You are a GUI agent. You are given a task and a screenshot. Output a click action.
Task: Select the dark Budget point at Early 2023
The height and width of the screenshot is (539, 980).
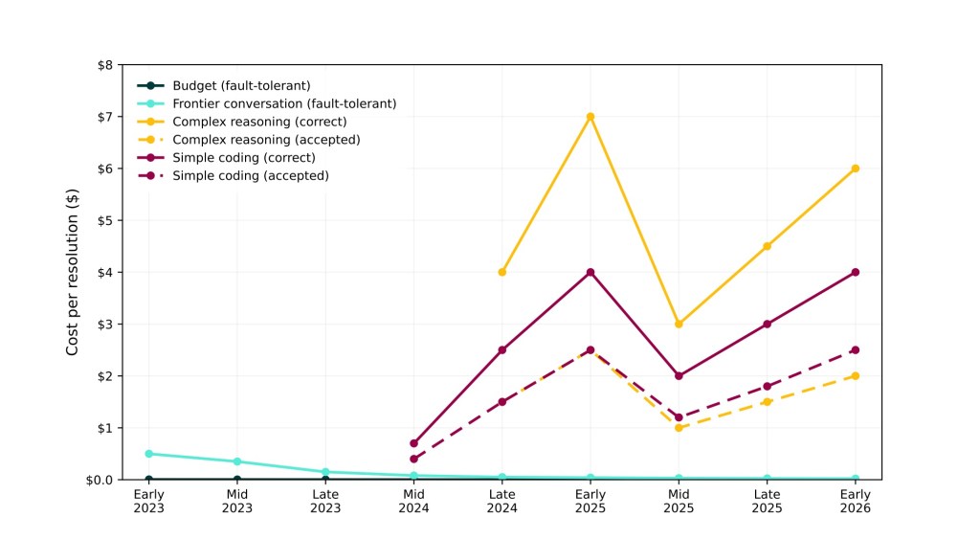click(148, 480)
